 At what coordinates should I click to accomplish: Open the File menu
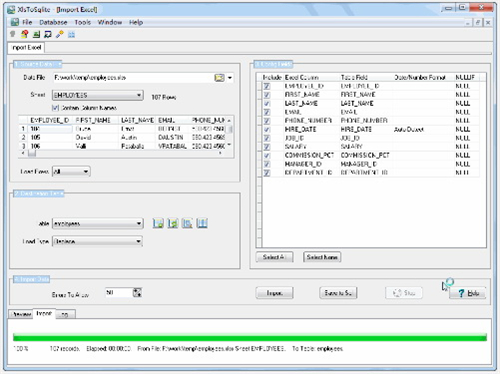(x=27, y=22)
